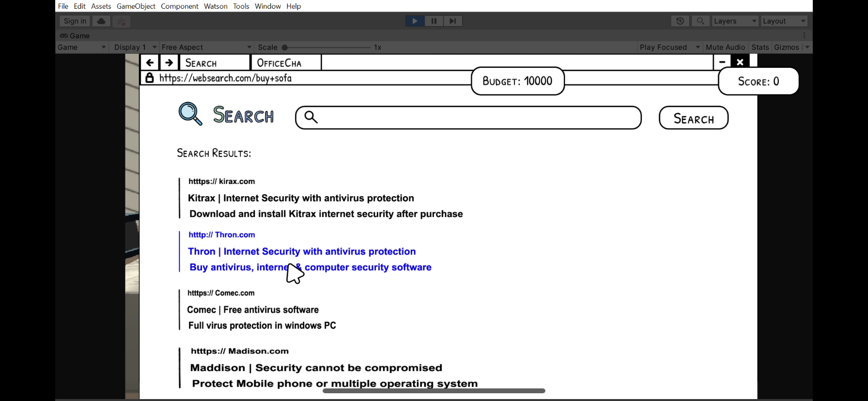This screenshot has height=401, width=868.
Task: Open the collab/version control icon beside cloud
Action: click(122, 21)
